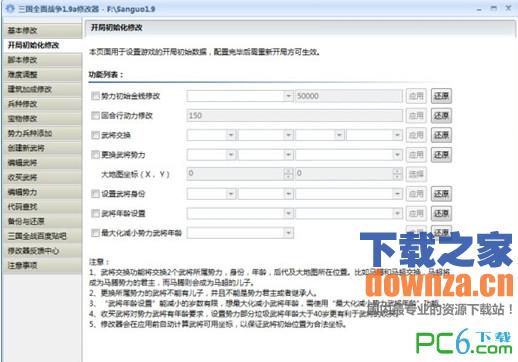Enable the 势力初始金钱修改 checkbox
Image resolution: width=518 pixels, height=362 pixels.
click(95, 96)
